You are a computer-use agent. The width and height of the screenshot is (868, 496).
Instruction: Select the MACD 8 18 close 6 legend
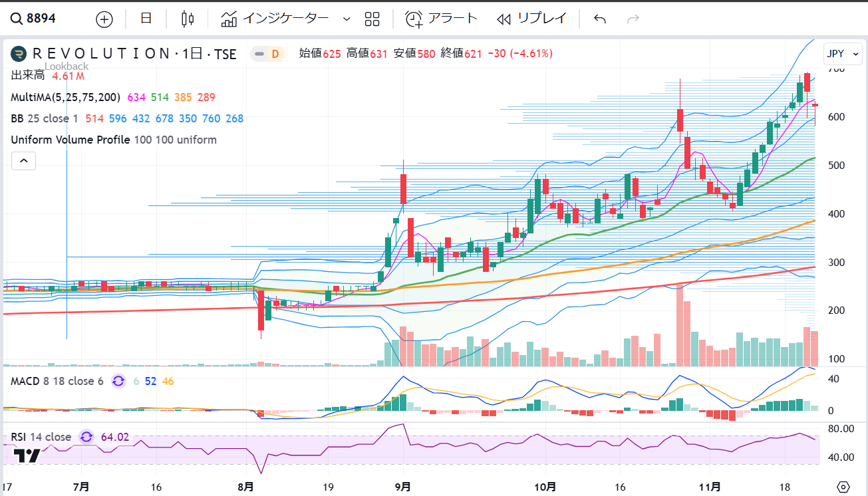[57, 381]
